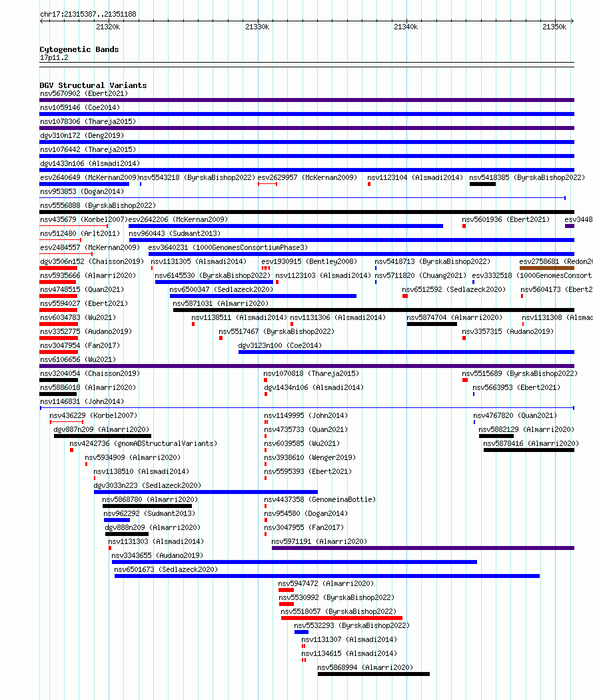Click black bar of nsv5868780 (Almarri2020)

(x=147, y=506)
